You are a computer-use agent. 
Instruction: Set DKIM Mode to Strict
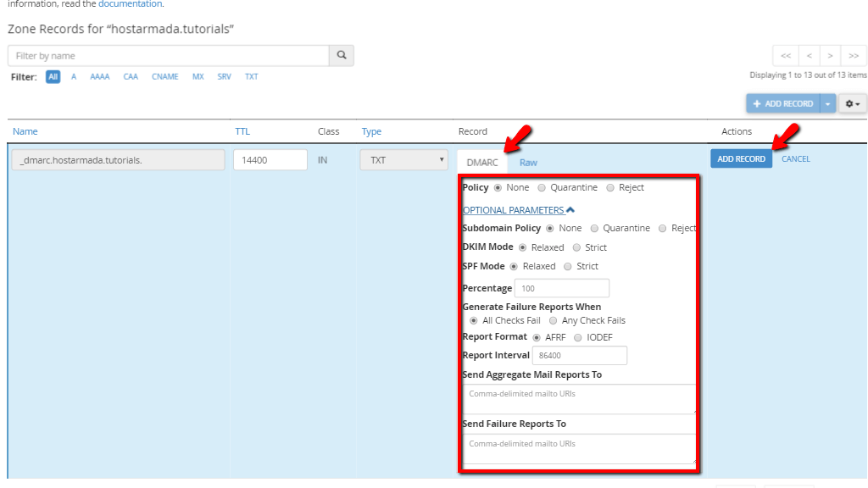[x=576, y=247]
